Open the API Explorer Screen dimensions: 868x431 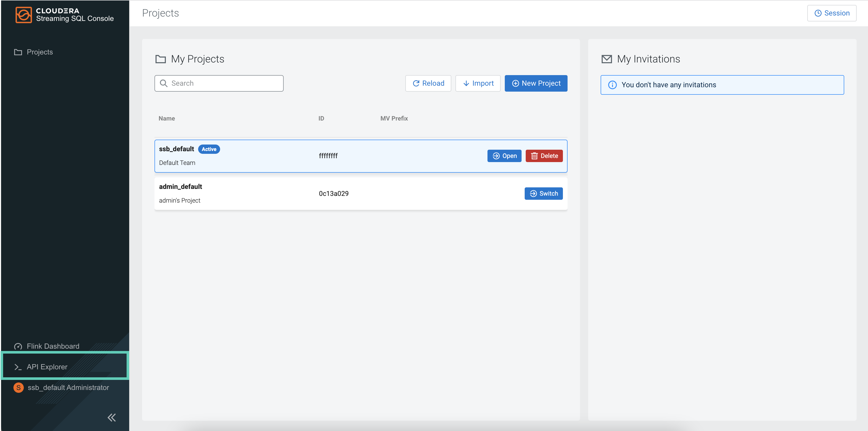click(47, 367)
